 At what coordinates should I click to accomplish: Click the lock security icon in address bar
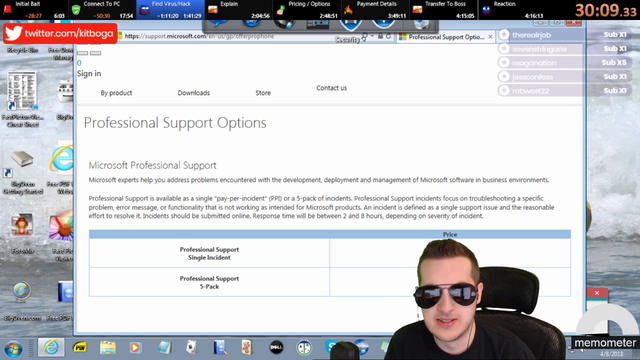point(380,36)
